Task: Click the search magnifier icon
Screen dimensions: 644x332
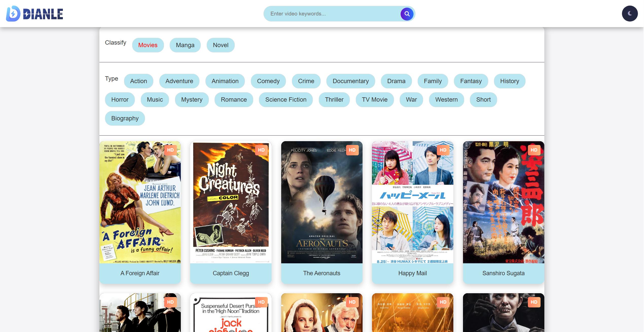Action: (x=407, y=14)
